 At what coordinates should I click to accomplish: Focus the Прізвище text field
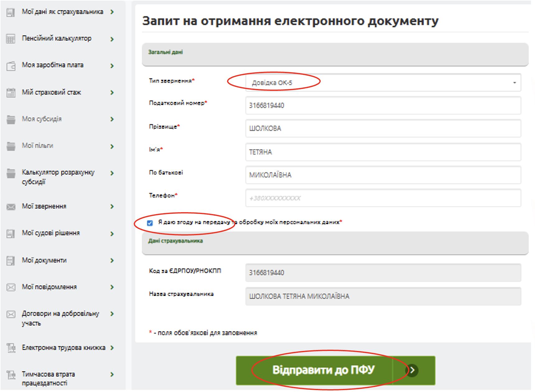click(x=383, y=128)
